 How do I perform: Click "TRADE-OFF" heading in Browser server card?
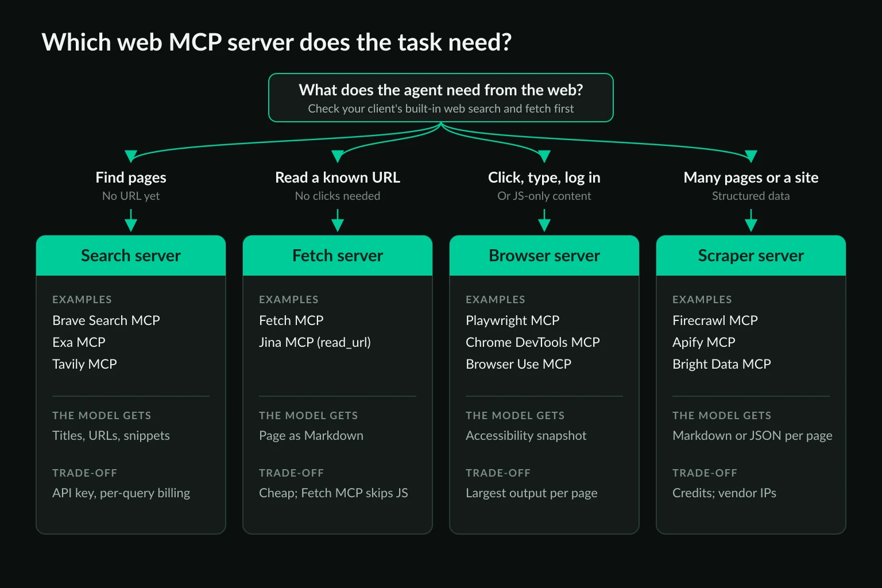498,473
